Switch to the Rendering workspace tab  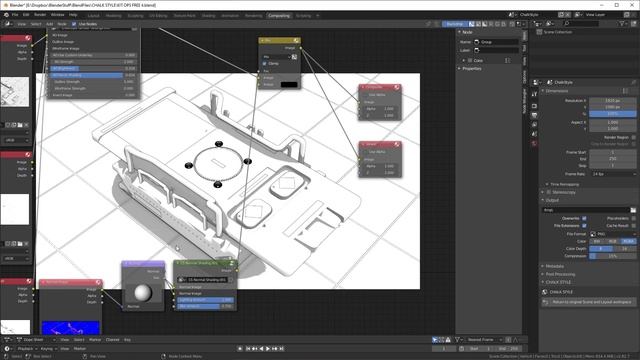(253, 16)
